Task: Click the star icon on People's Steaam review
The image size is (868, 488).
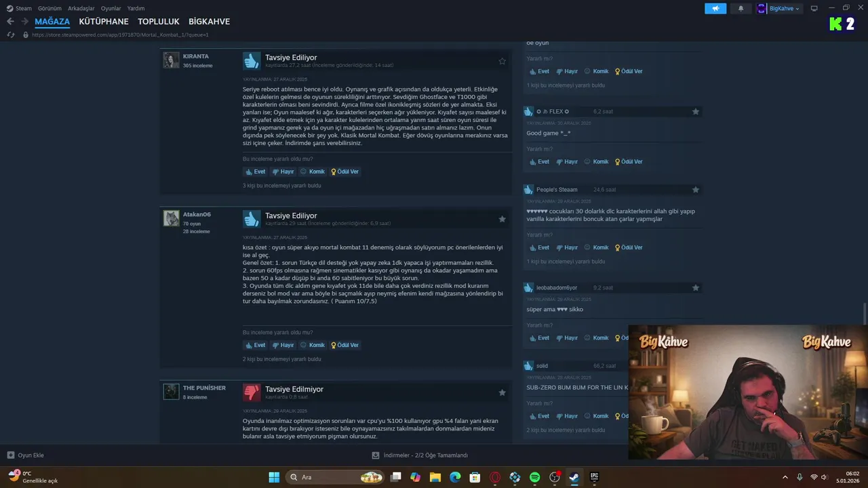Action: [696, 190]
